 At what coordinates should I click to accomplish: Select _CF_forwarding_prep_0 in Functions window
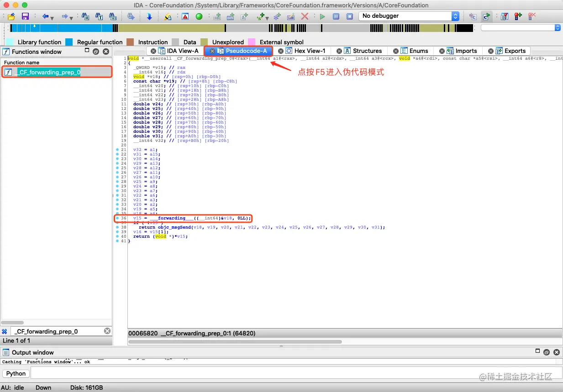57,72
